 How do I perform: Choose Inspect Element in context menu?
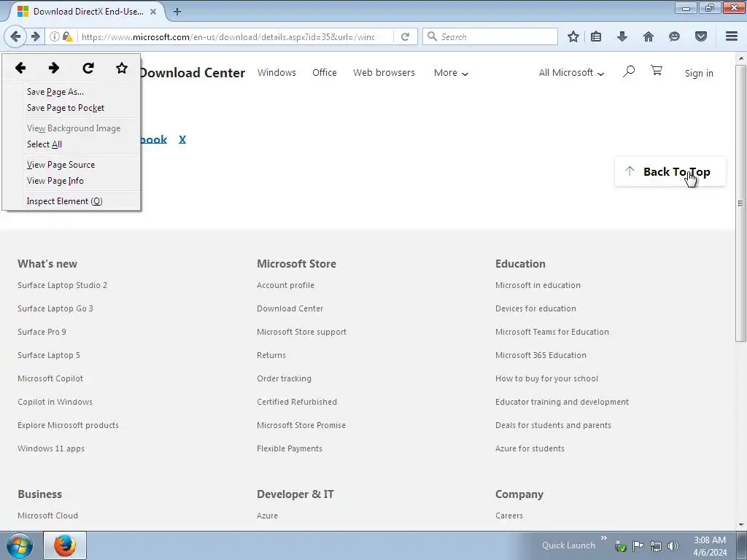[x=82, y=201]
